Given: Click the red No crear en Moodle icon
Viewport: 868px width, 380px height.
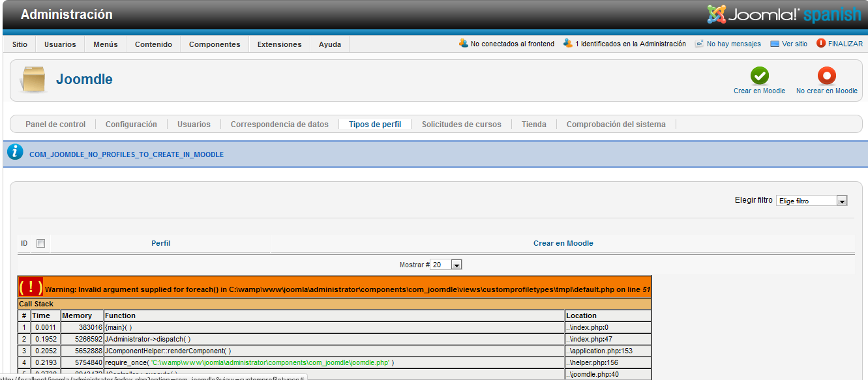Looking at the screenshot, I should coord(826,76).
